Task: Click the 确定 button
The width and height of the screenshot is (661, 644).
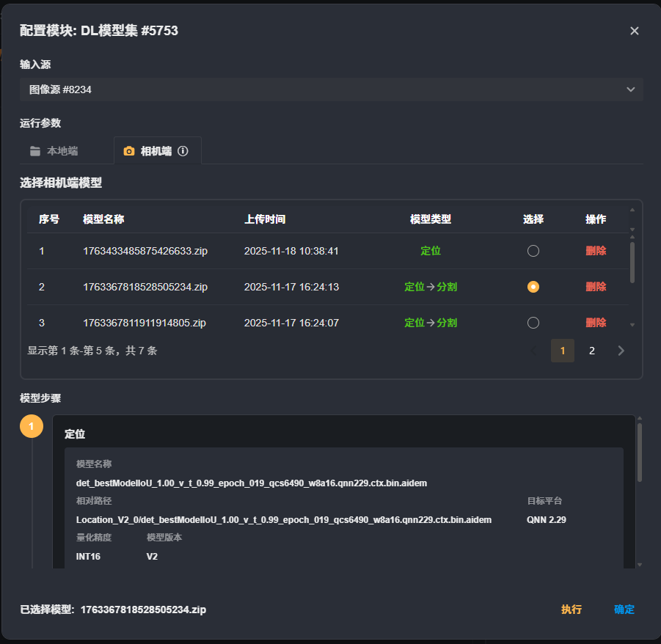Action: [624, 610]
